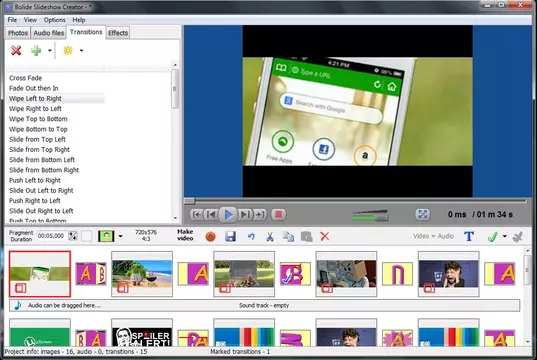Click the blue Undo arrow icon
Viewport: 537px width, 360px height.
251,236
